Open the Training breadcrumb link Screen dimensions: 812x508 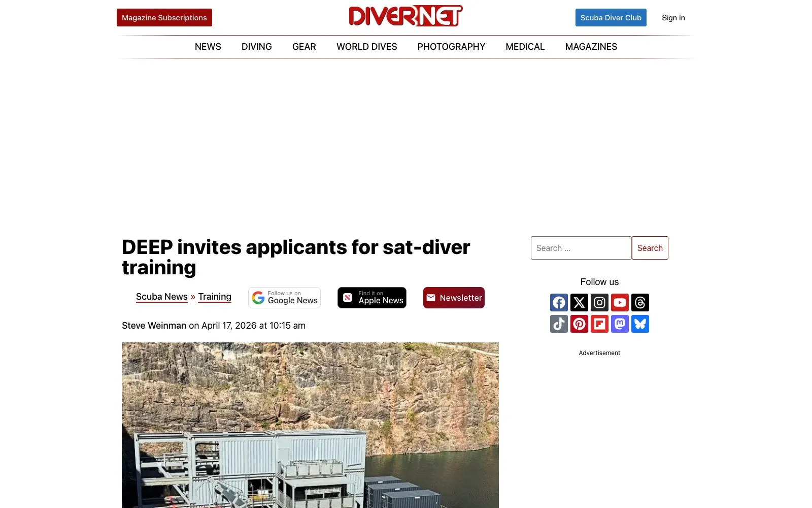[x=215, y=297]
